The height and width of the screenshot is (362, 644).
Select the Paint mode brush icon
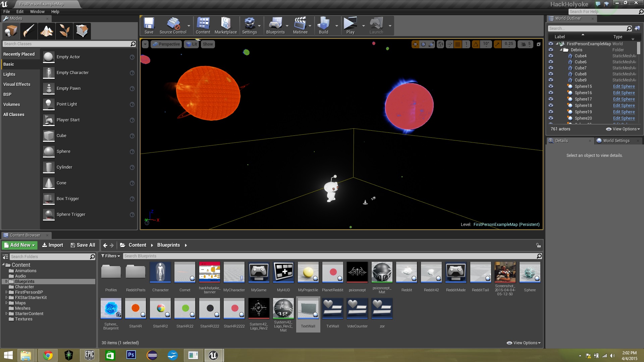tap(29, 31)
